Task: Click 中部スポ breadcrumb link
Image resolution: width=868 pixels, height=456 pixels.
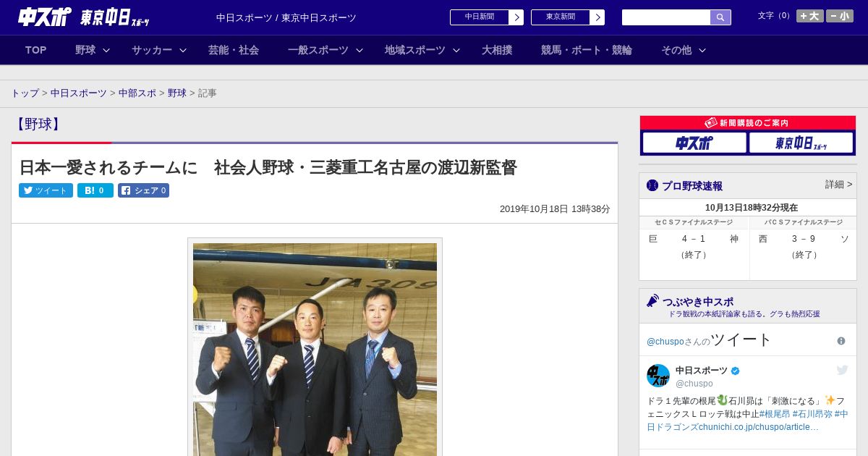Action: 137,93
